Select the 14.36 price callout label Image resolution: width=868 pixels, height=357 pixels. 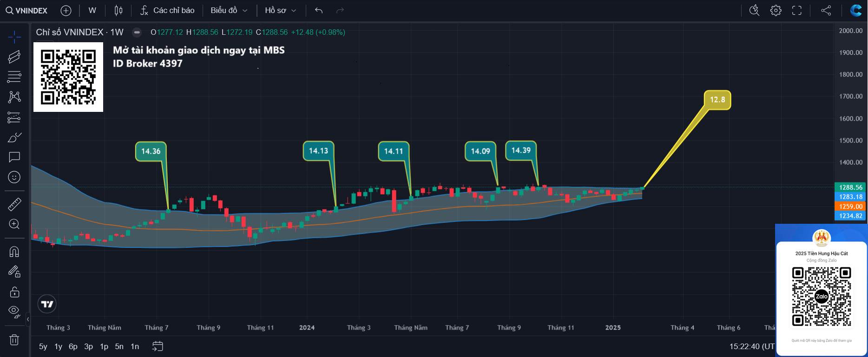(151, 151)
